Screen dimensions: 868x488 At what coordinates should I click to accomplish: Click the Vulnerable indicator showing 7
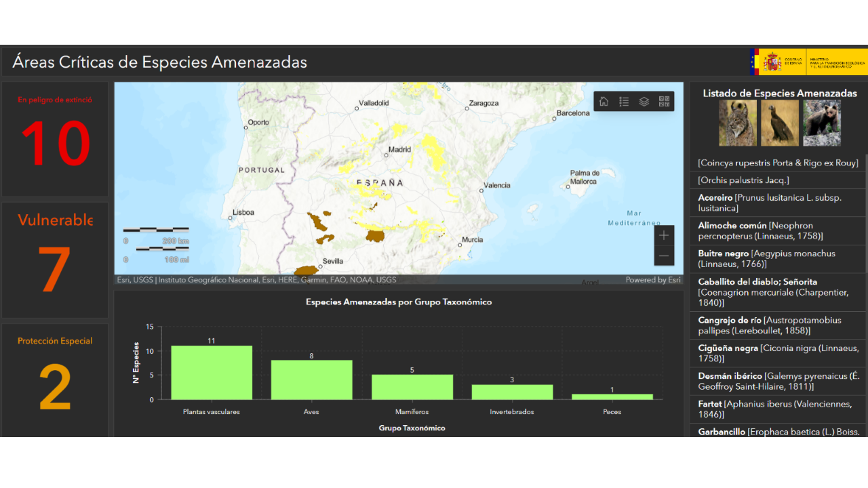tap(55, 260)
